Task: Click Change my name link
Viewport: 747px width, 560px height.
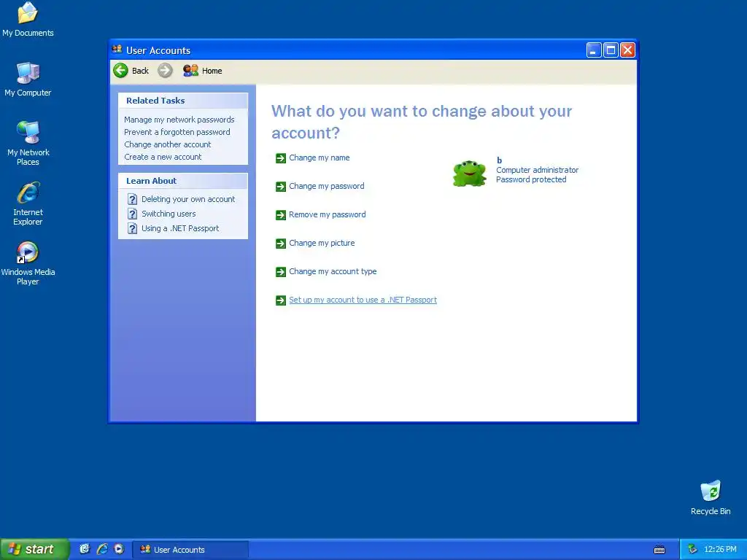Action: click(320, 157)
